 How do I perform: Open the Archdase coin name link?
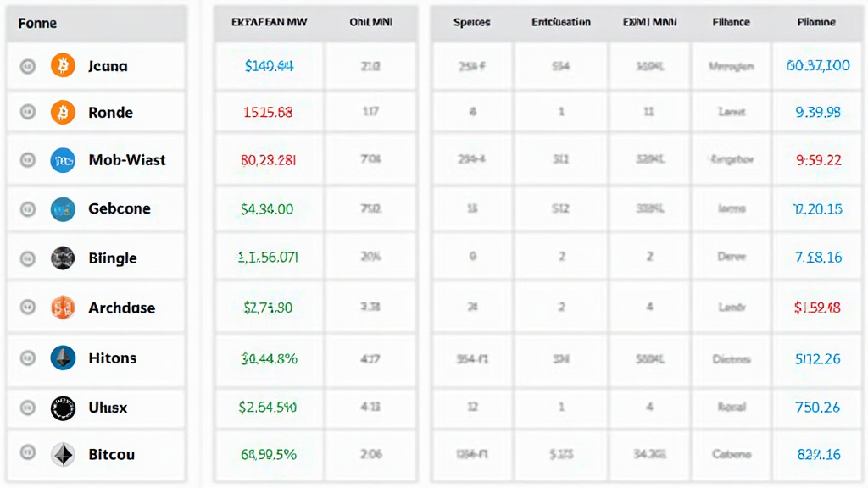[x=122, y=308]
